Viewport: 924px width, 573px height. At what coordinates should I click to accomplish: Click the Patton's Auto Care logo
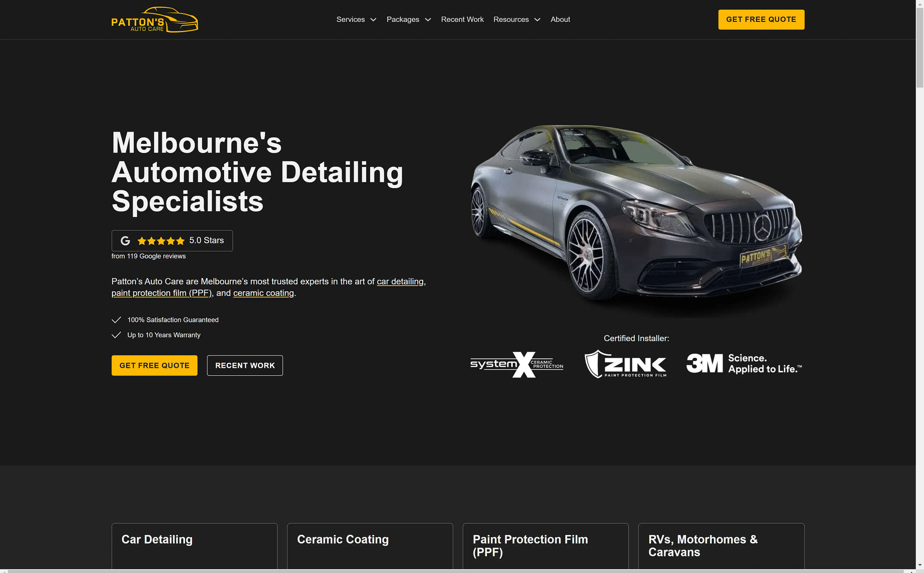[154, 20]
